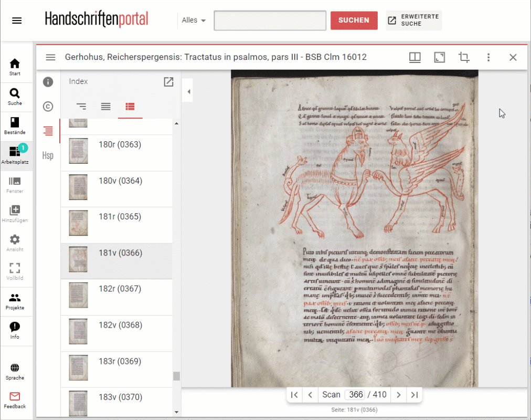Viewport: 531px width, 420px height.
Task: Select page 182v (0368)
Action: point(116,333)
